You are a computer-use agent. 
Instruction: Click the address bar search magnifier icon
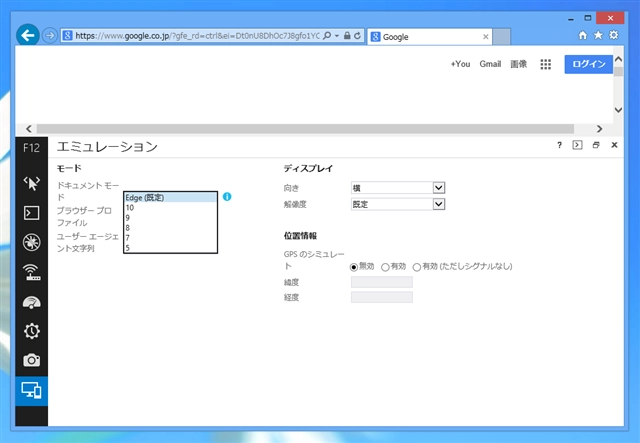point(327,36)
